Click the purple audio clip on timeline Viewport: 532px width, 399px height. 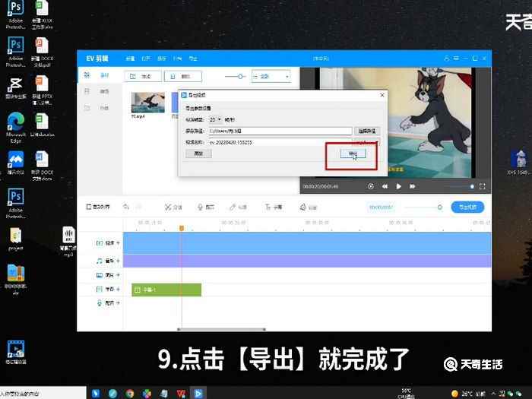coord(307,261)
